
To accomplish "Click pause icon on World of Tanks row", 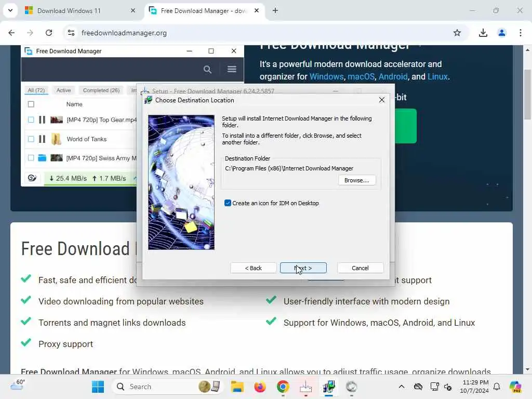I will click(x=42, y=139).
